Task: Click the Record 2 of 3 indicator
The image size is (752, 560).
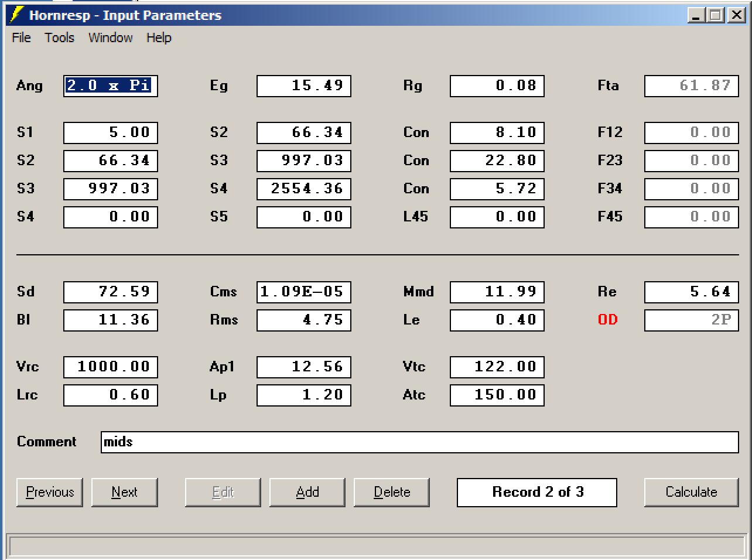Action: (x=537, y=492)
